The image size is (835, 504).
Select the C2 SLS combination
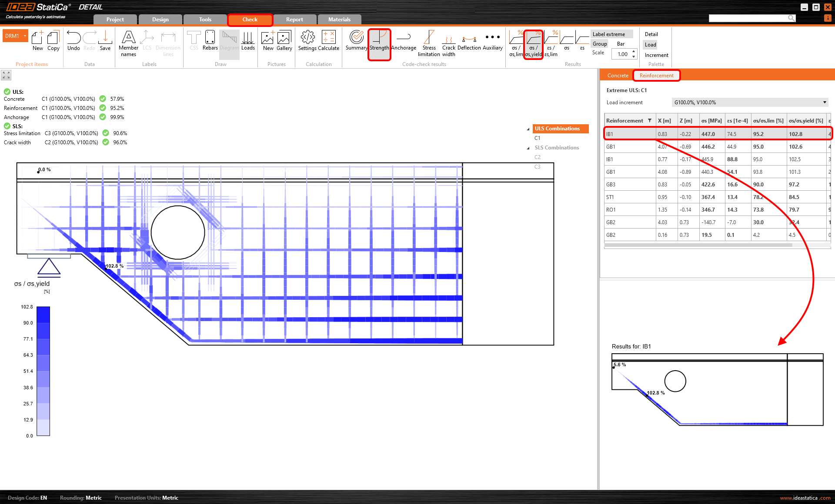click(538, 157)
